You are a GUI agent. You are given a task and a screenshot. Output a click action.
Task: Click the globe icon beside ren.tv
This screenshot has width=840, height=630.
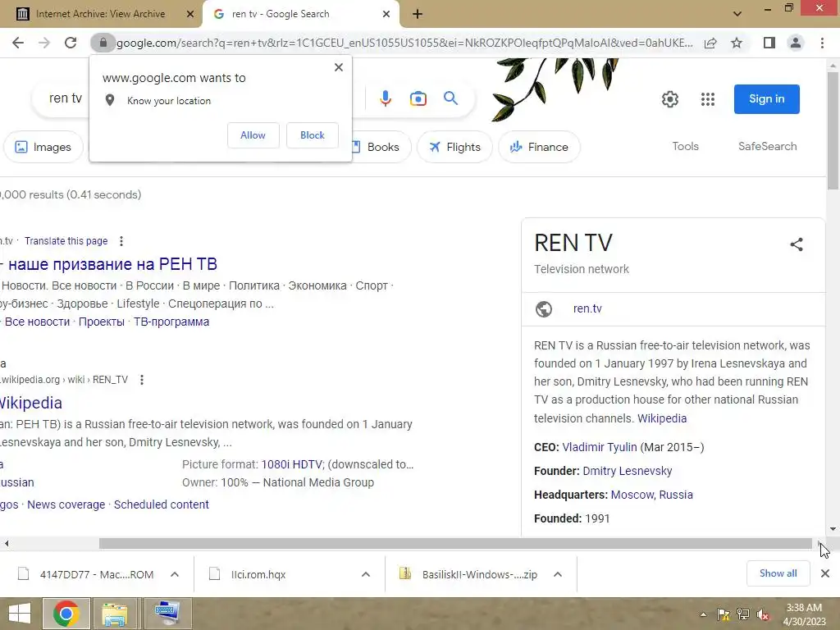tap(544, 309)
